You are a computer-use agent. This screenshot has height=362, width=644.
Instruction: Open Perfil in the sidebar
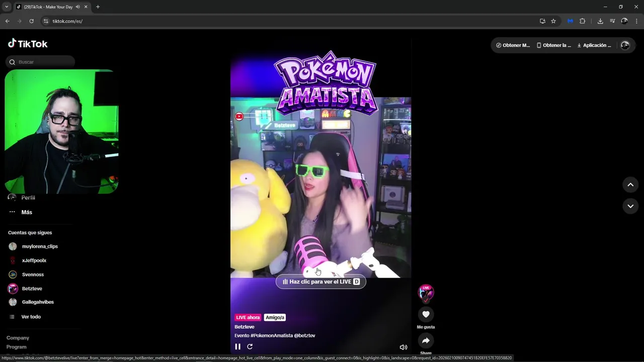coord(28,198)
